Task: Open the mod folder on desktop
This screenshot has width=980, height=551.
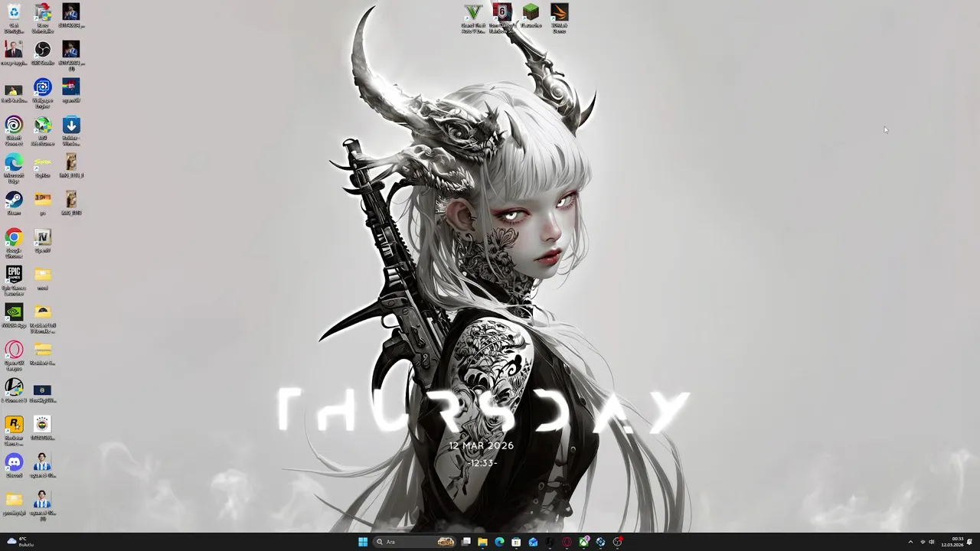Action: (42, 279)
